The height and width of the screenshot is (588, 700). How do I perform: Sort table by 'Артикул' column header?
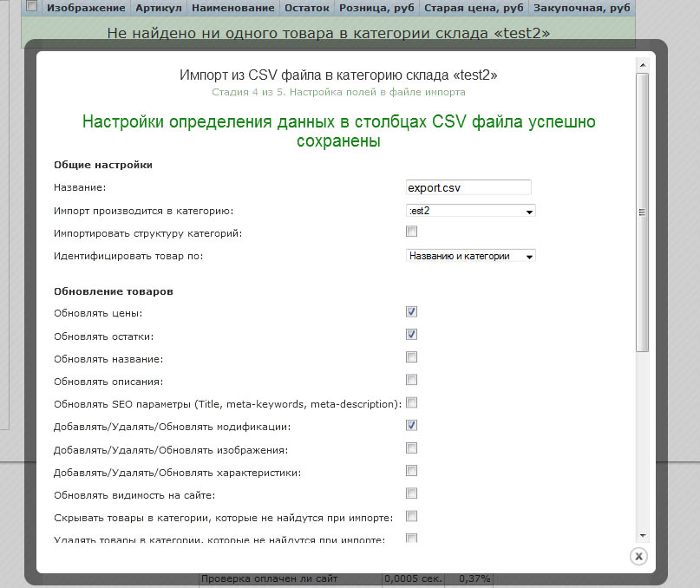click(158, 8)
